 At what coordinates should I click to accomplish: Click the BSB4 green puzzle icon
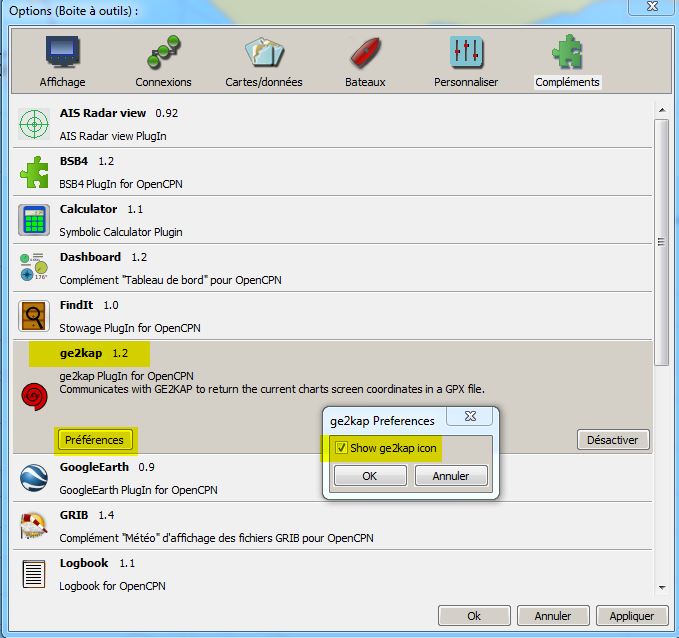pyautogui.click(x=34, y=172)
